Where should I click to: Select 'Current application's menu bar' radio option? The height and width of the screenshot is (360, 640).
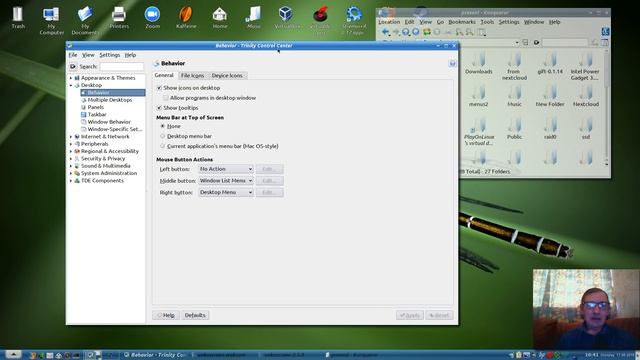(162, 146)
